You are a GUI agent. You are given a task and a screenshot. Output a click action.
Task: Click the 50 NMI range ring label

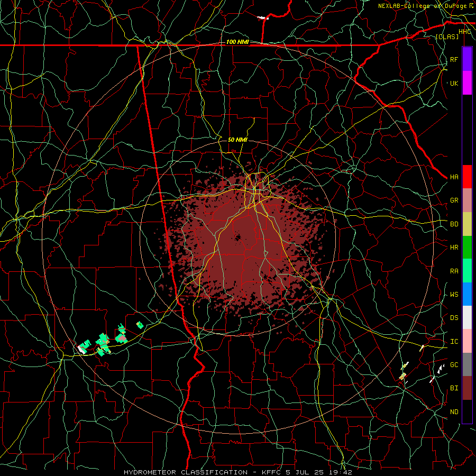(237, 140)
